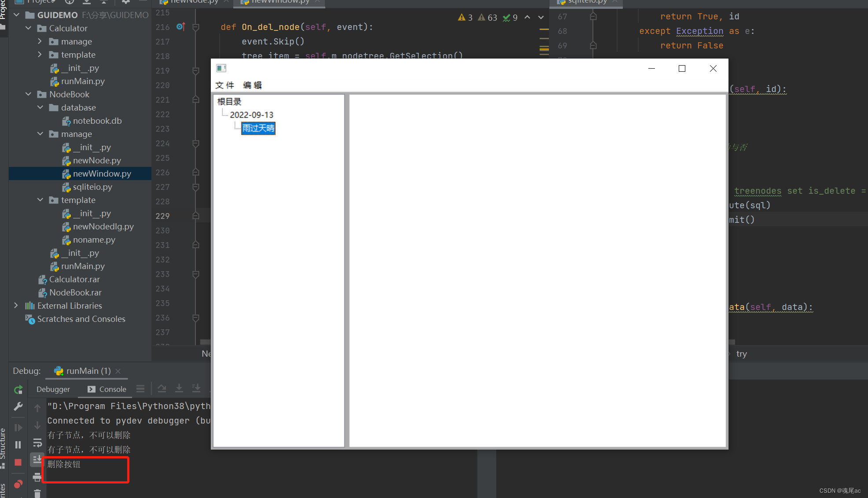Open Calculator's runMain.py file

tap(77, 81)
